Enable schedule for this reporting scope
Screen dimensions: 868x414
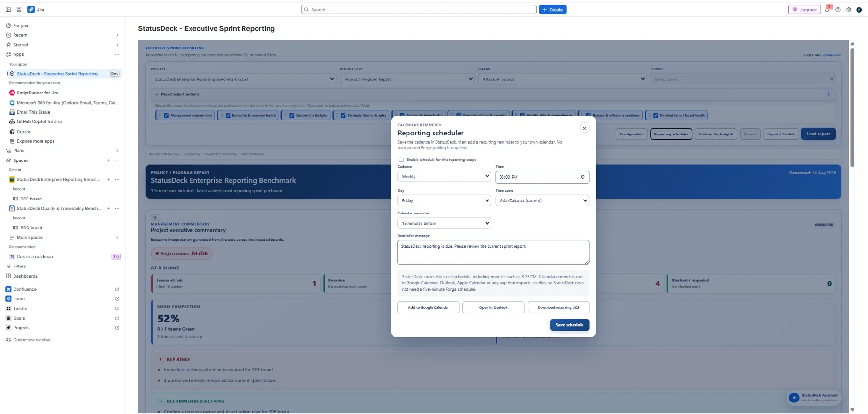[x=401, y=160]
